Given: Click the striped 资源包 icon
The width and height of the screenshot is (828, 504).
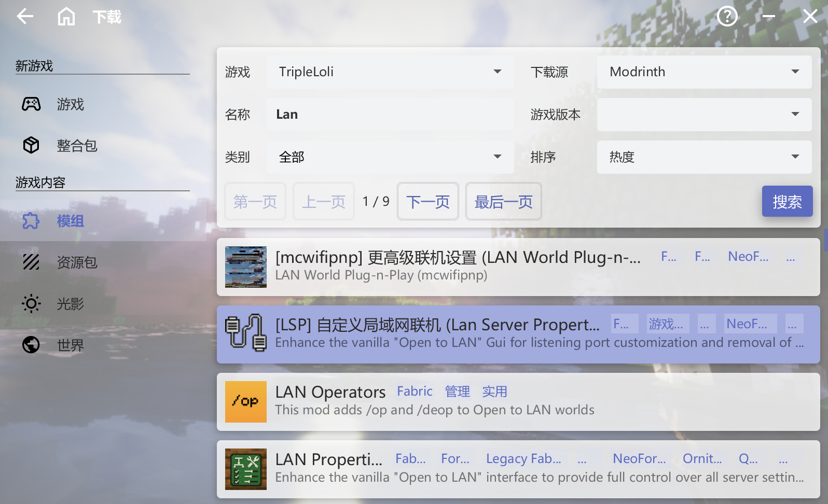Looking at the screenshot, I should [31, 262].
